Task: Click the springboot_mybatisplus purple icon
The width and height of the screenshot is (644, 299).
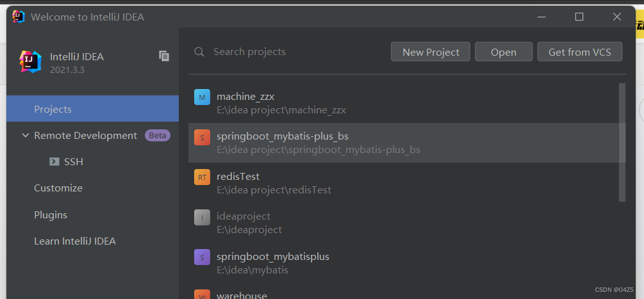Action: [x=202, y=257]
